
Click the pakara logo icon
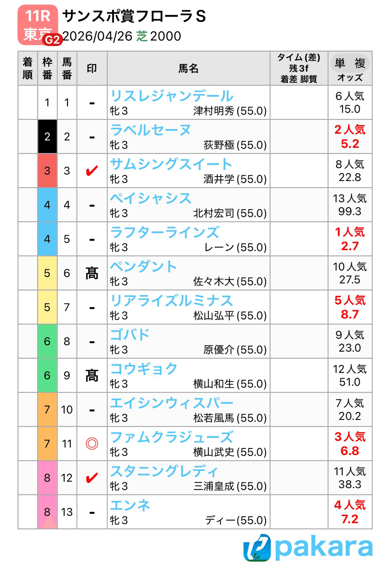(x=257, y=547)
